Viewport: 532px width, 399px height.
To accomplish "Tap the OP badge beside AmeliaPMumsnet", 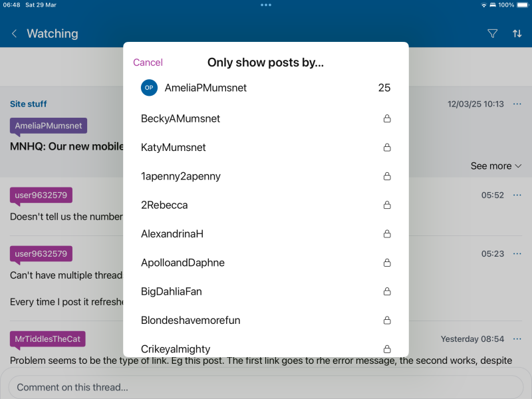I will [149, 87].
